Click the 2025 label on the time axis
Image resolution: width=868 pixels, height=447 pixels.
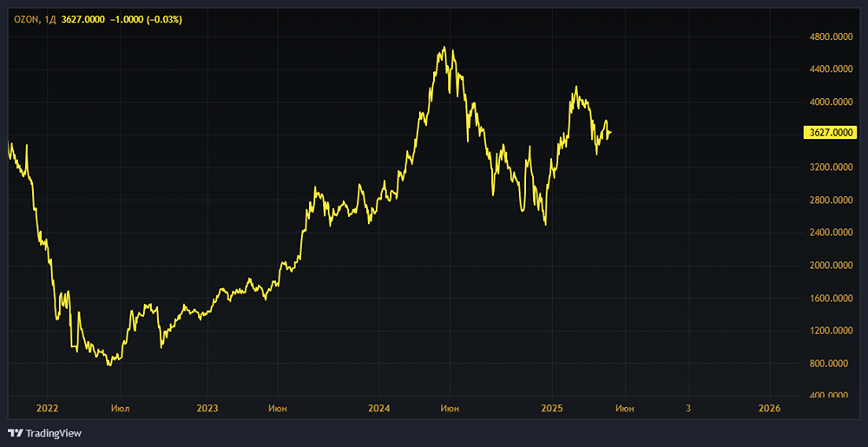tap(552, 409)
